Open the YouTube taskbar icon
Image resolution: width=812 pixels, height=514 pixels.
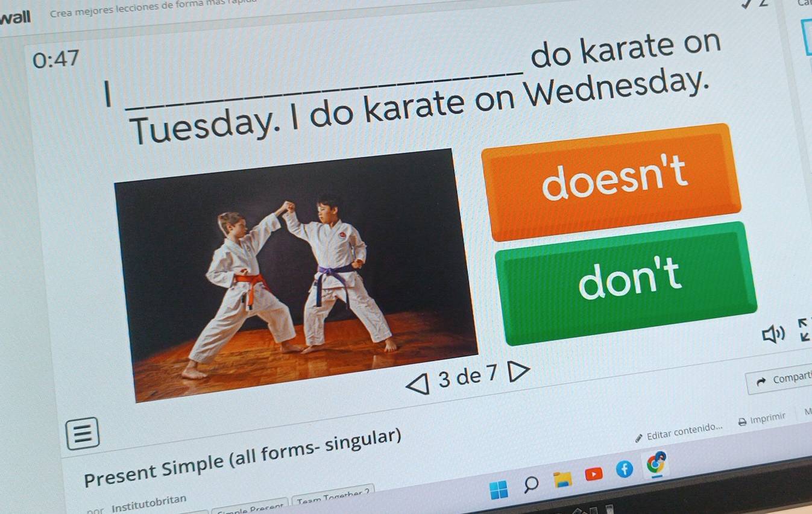tap(594, 474)
